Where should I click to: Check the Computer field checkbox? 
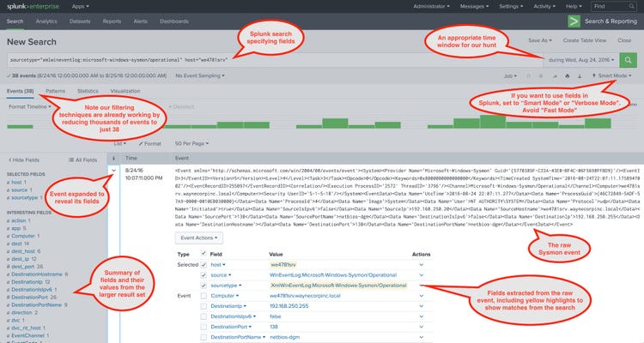click(203, 295)
